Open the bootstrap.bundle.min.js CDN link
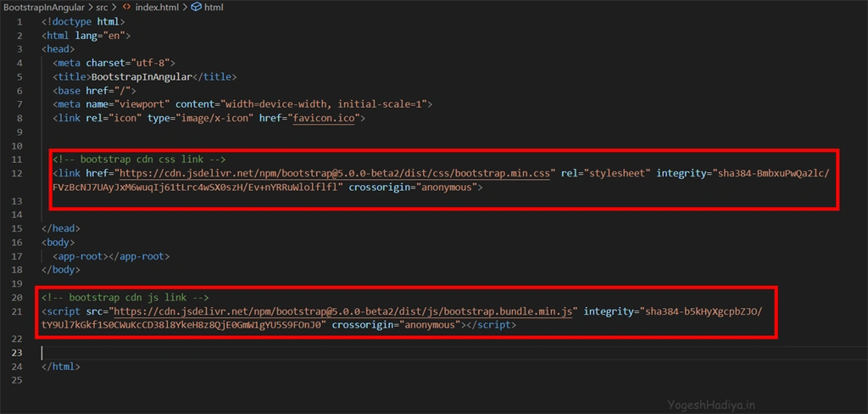The image size is (868, 414). 342,311
